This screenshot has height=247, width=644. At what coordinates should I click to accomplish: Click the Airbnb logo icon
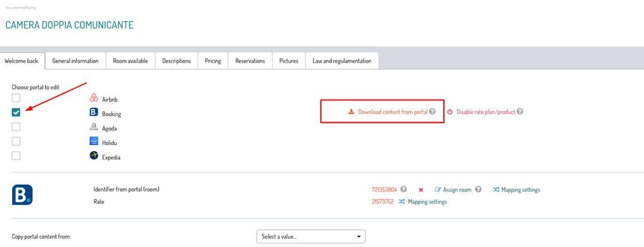94,98
